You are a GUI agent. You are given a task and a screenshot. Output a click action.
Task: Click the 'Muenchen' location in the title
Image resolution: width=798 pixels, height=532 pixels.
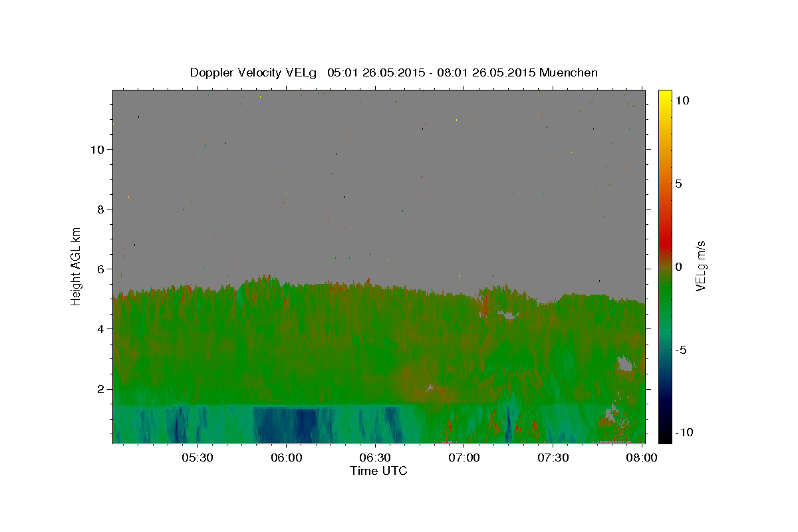[569, 72]
